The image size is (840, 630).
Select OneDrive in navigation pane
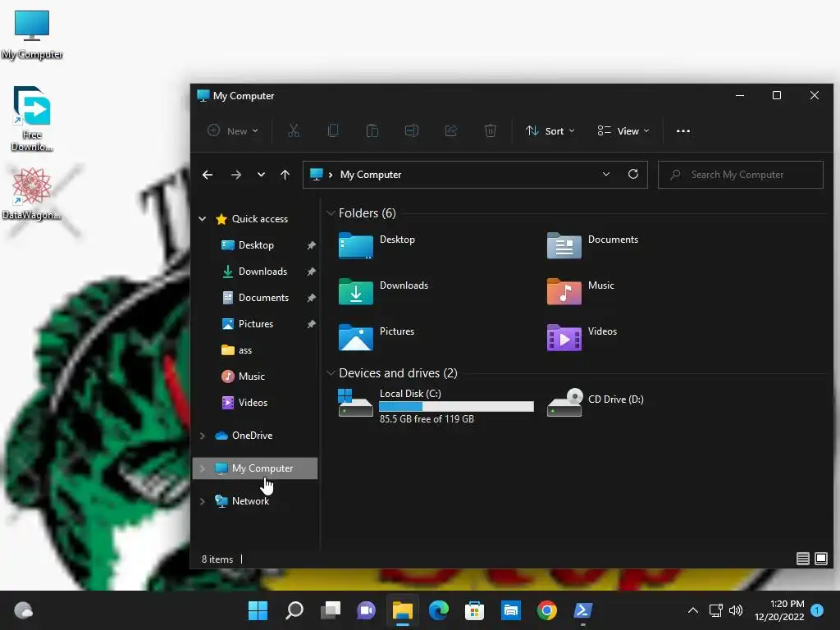point(252,436)
